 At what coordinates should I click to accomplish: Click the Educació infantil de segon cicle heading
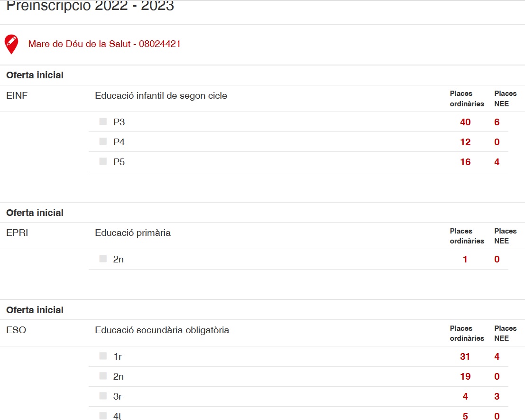[161, 96]
